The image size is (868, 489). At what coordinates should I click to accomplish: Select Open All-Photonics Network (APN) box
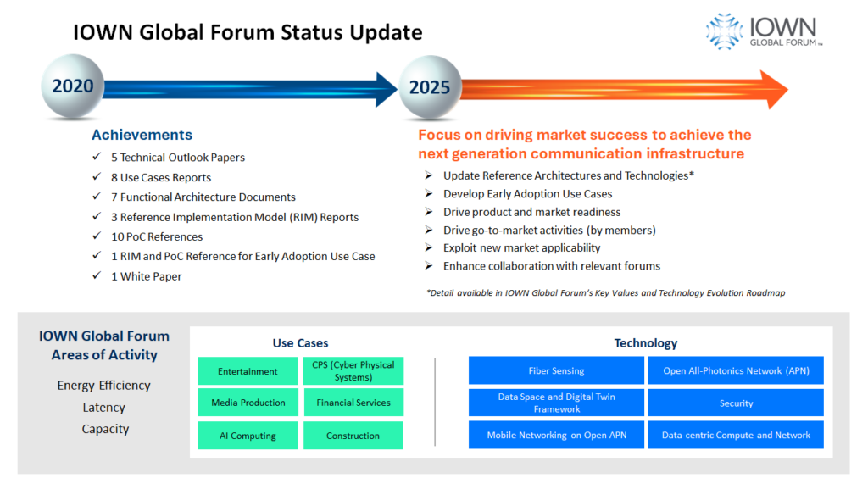[736, 370]
